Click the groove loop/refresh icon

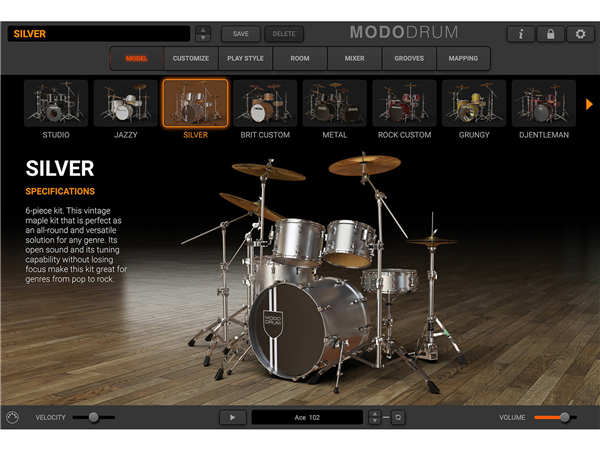pyautogui.click(x=398, y=417)
